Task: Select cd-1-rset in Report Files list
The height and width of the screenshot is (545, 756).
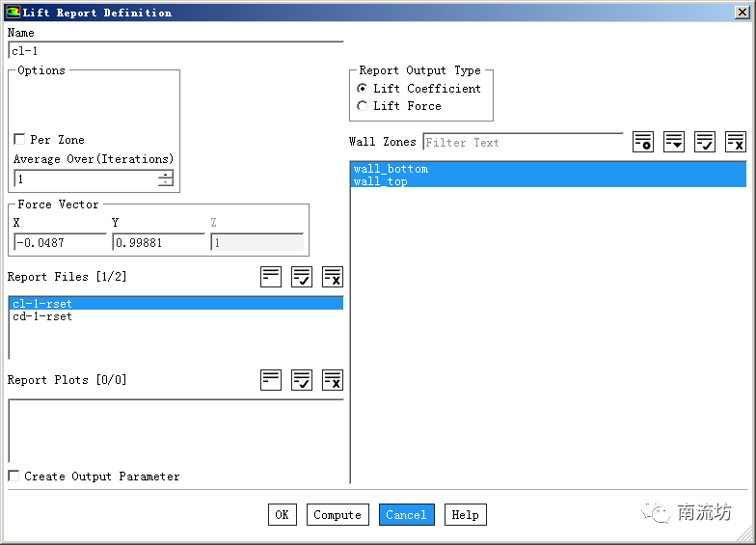Action: pos(176,316)
